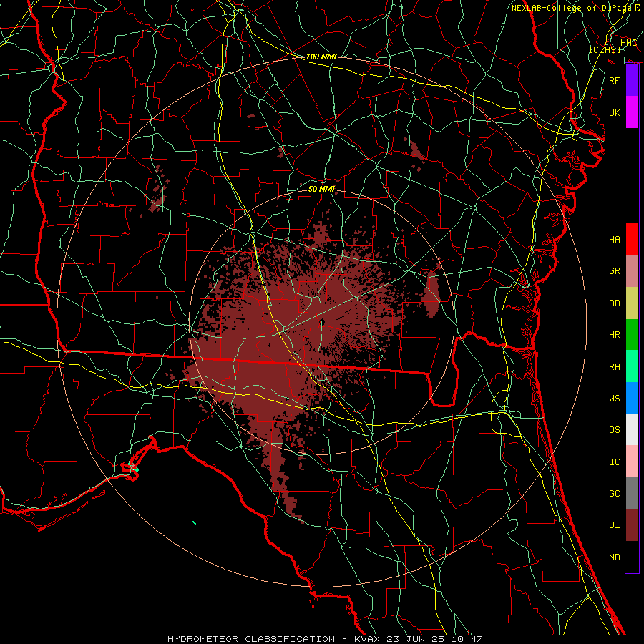Click the GC gray legend swatch
The width and height of the screenshot is (644, 644).
tap(632, 493)
